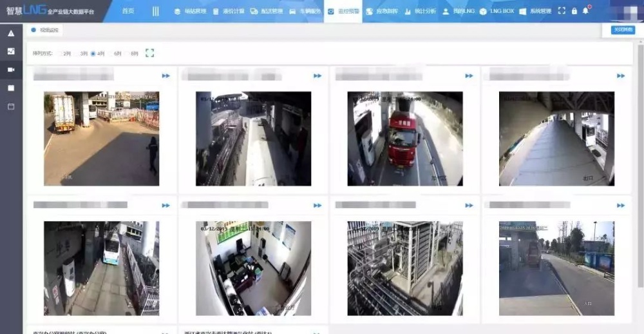The image size is (644, 334).
Task: Click fast-forward arrows above white bus roof feed
Action: click(317, 75)
